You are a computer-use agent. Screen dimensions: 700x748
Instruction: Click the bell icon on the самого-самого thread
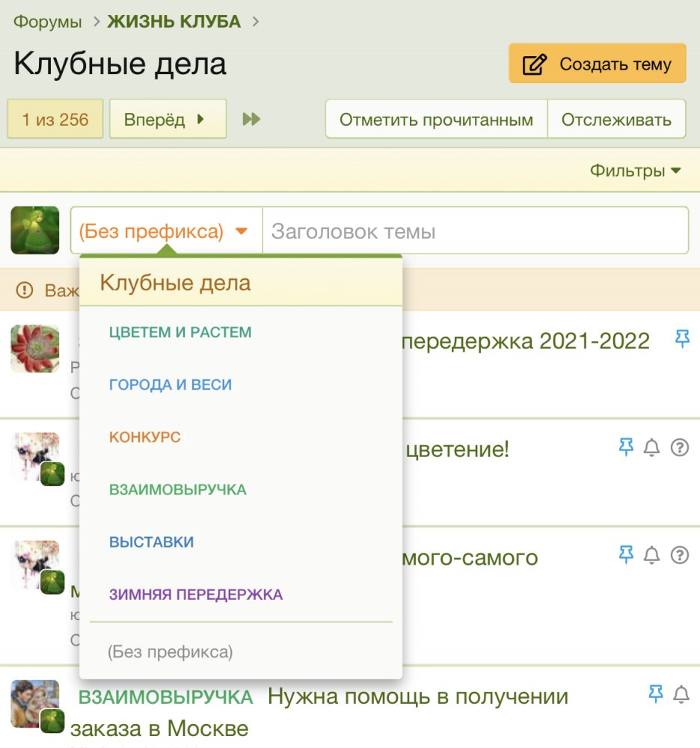(652, 555)
